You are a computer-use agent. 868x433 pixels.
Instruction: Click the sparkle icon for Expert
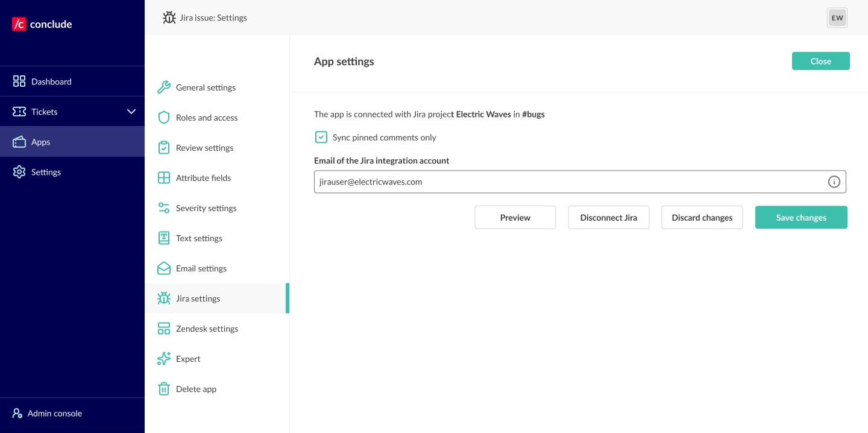click(x=163, y=359)
